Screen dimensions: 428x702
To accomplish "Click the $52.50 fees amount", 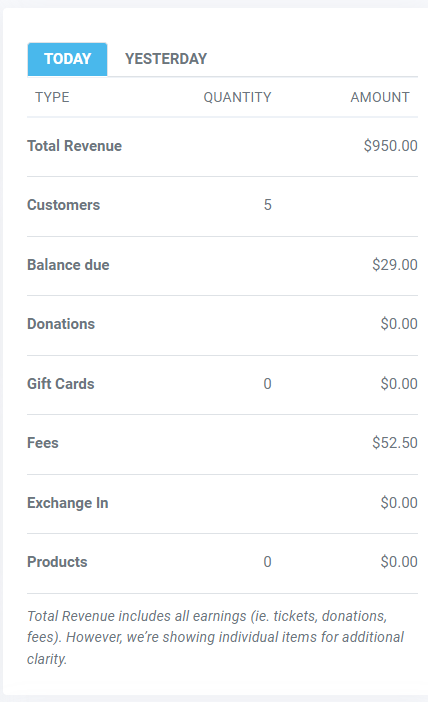I will click(x=395, y=443).
